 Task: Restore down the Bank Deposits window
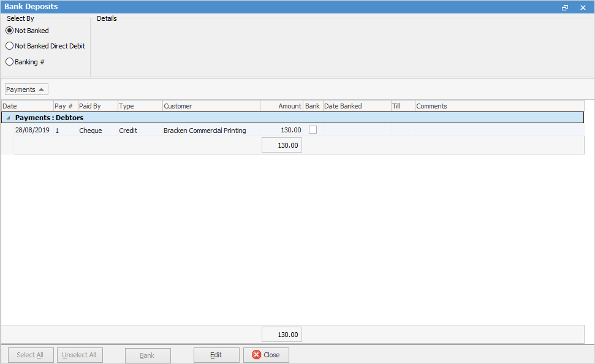(x=565, y=7)
